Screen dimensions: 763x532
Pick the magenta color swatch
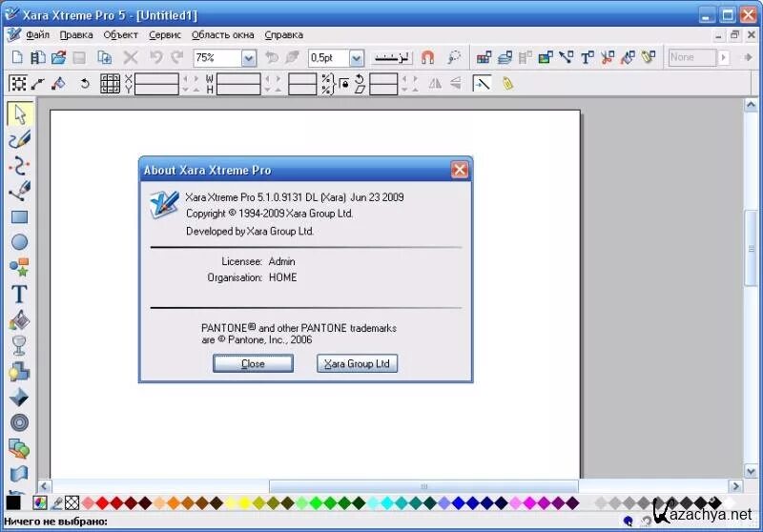tap(530, 502)
